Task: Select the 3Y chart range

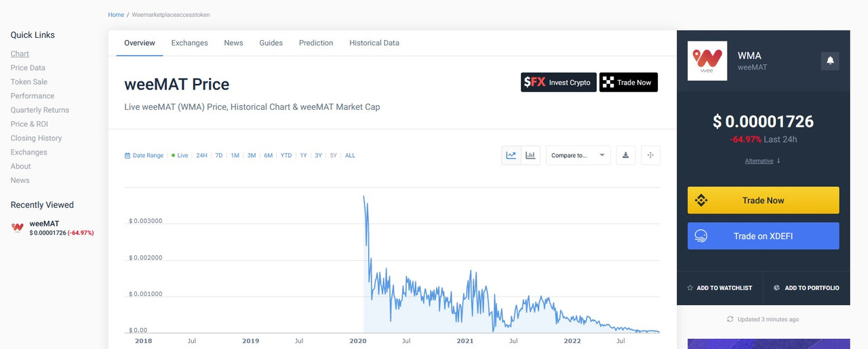Action: (x=319, y=156)
